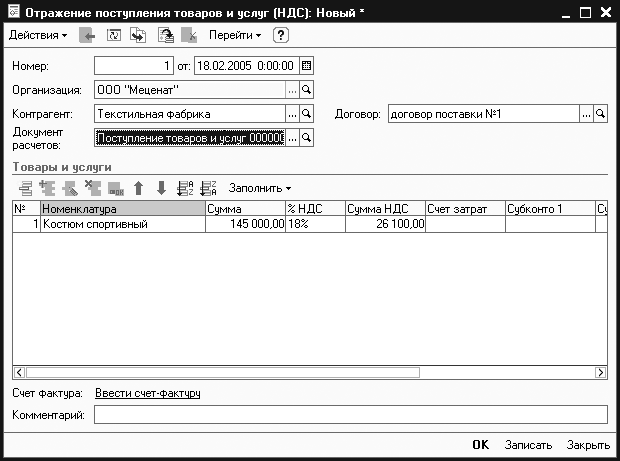Select the 26 100,00 VAT sum cell
Viewport: 620px width, 461px height.
pyautogui.click(x=386, y=224)
